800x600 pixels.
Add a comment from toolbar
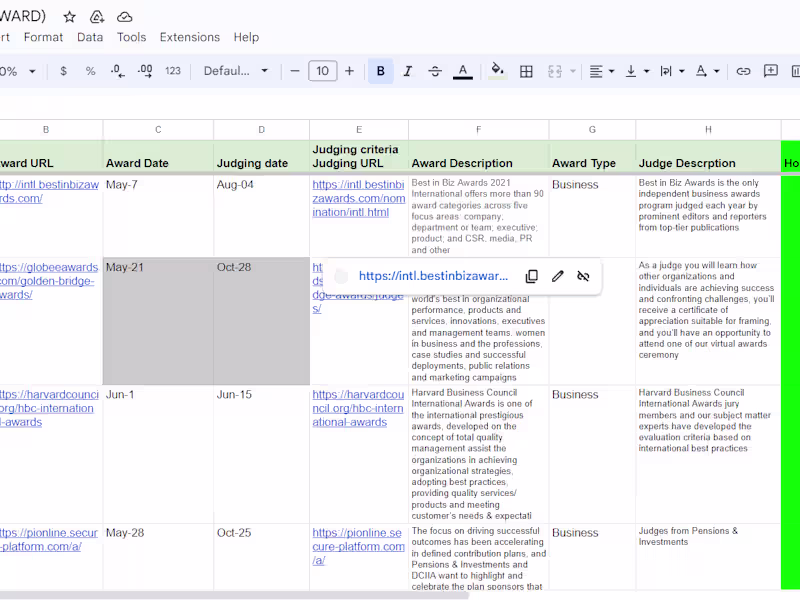pyautogui.click(x=771, y=71)
